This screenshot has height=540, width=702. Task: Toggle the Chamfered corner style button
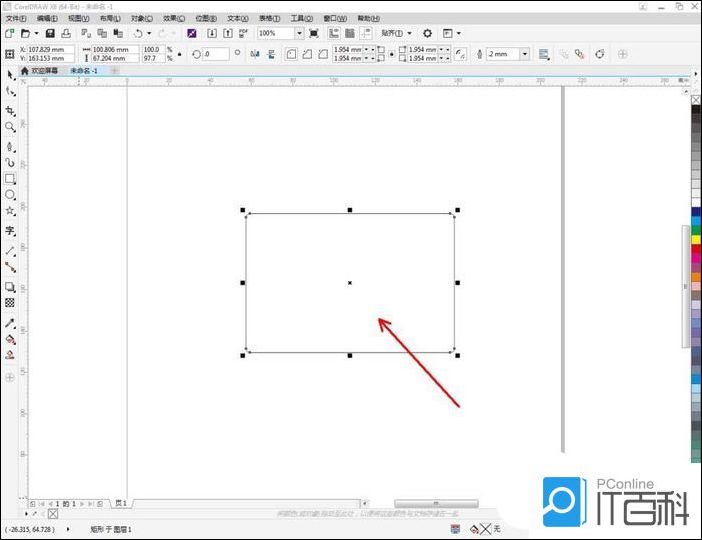323,54
